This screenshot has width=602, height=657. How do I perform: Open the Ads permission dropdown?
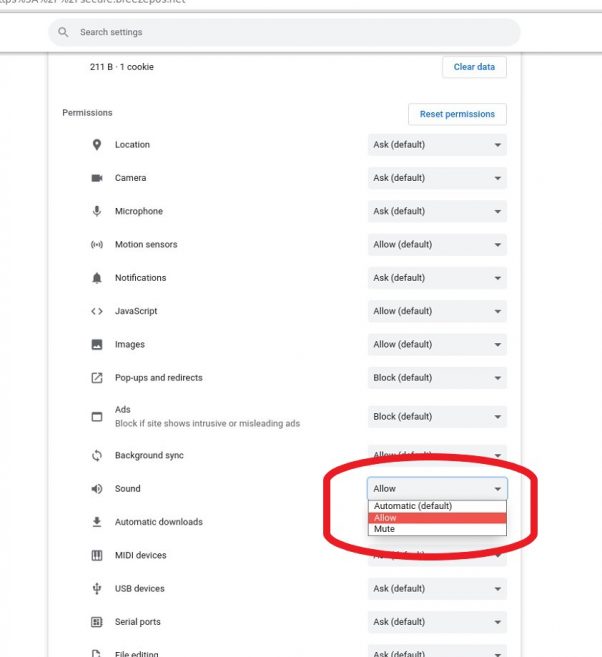pos(437,416)
